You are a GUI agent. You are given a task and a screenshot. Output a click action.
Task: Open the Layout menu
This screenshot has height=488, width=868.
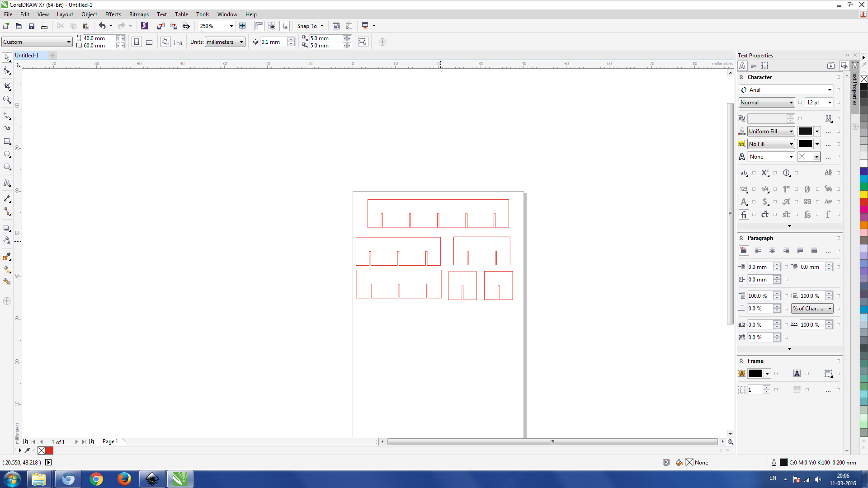(65, 14)
